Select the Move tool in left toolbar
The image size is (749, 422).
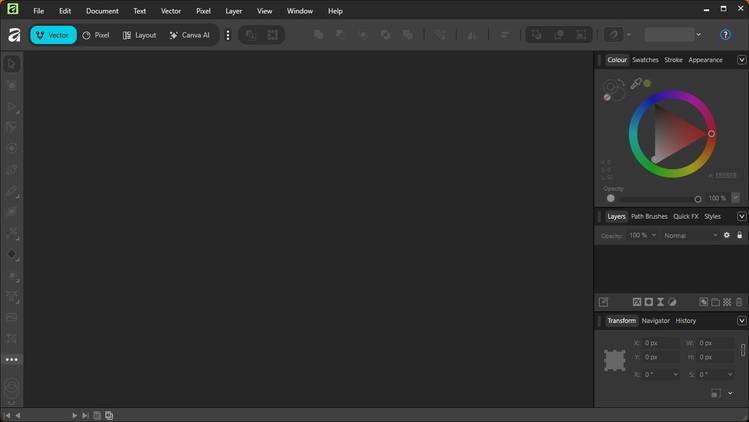coord(12,64)
